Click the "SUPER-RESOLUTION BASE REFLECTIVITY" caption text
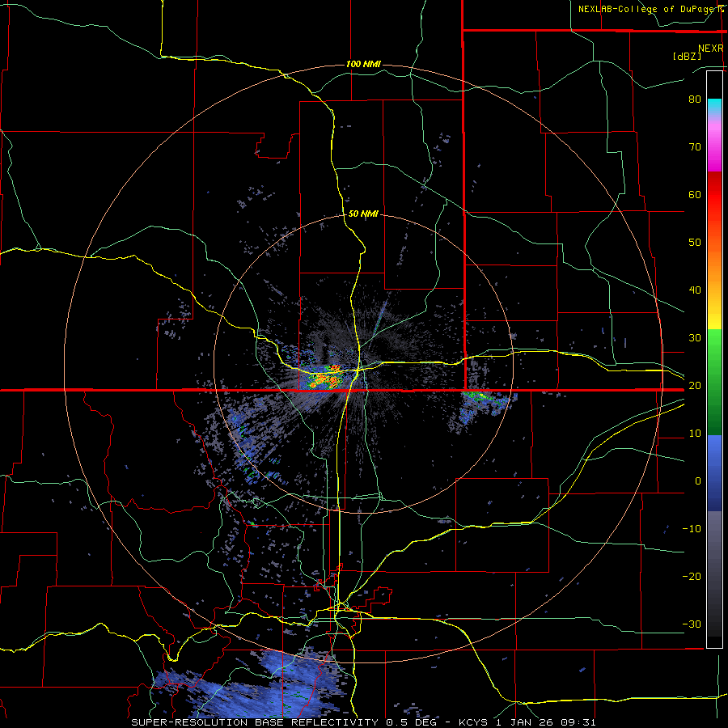 pos(255,722)
